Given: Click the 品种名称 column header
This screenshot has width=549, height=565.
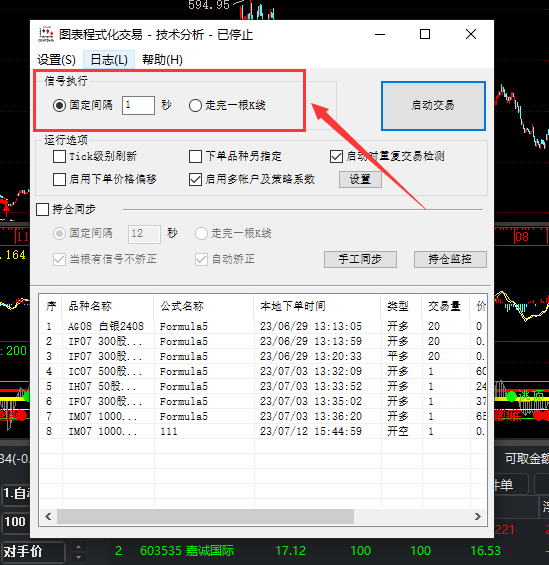Looking at the screenshot, I should click(108, 306).
